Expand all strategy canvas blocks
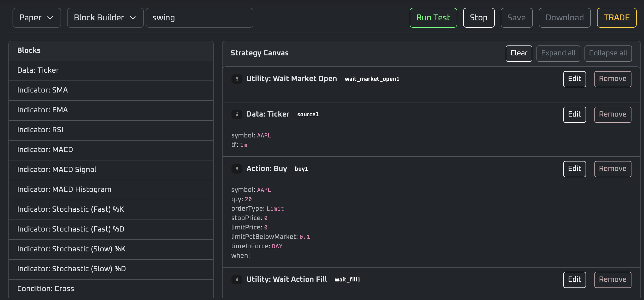This screenshot has height=300, width=644. [x=558, y=53]
